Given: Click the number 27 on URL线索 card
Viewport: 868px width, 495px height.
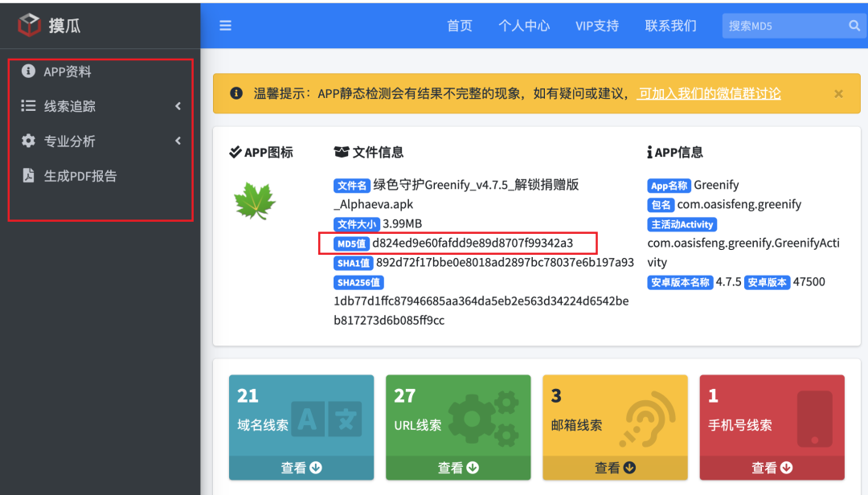Looking at the screenshot, I should pyautogui.click(x=404, y=395).
